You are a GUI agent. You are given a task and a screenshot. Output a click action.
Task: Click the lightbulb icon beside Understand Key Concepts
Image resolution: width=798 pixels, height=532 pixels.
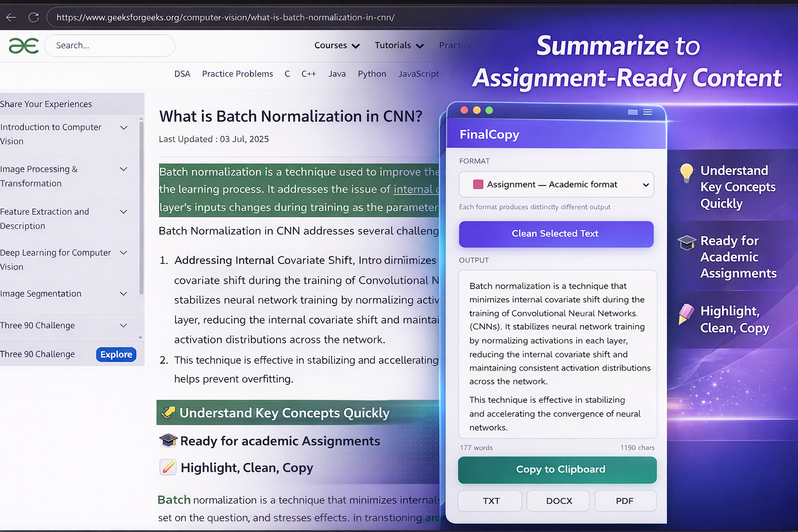click(686, 174)
